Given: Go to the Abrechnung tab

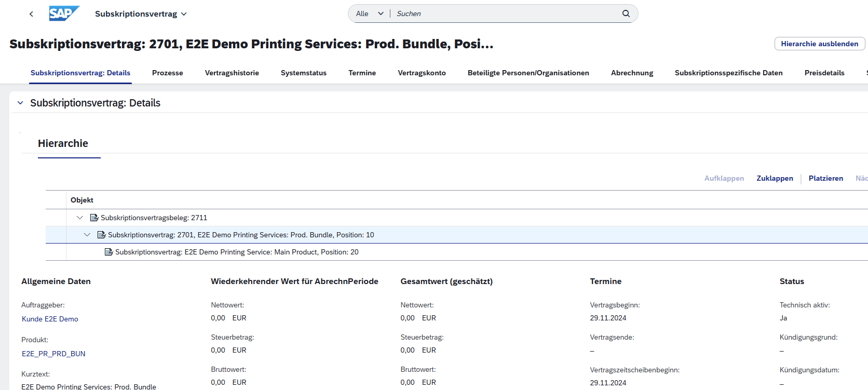Looking at the screenshot, I should pyautogui.click(x=632, y=73).
